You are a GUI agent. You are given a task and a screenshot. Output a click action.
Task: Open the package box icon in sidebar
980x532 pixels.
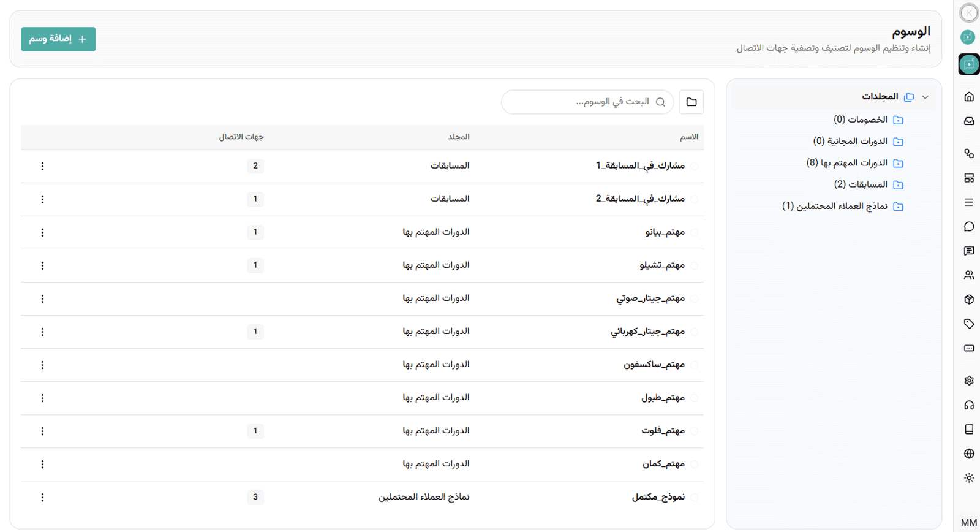coord(969,300)
